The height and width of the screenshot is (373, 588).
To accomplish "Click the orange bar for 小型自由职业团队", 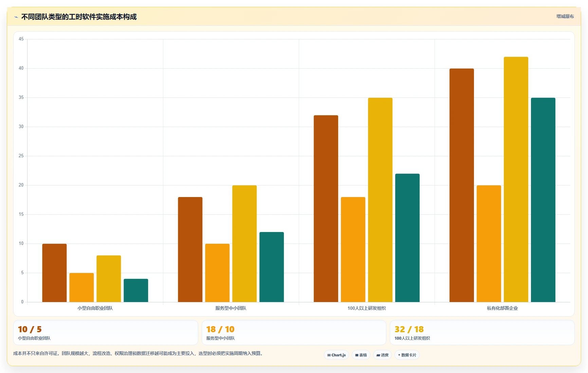I will click(81, 287).
